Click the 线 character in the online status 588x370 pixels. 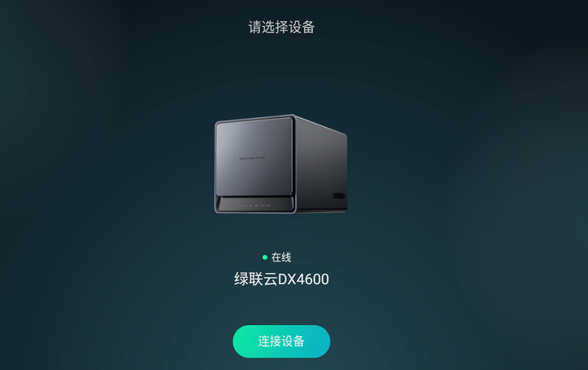click(x=287, y=257)
